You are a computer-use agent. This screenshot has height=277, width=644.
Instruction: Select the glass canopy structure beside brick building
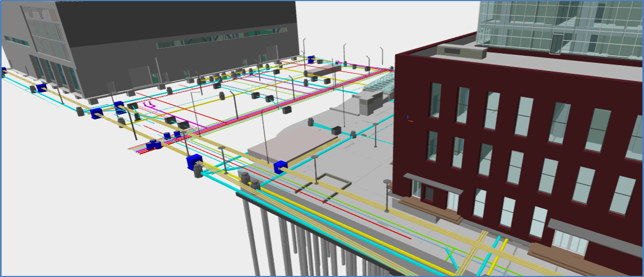[x=379, y=84]
